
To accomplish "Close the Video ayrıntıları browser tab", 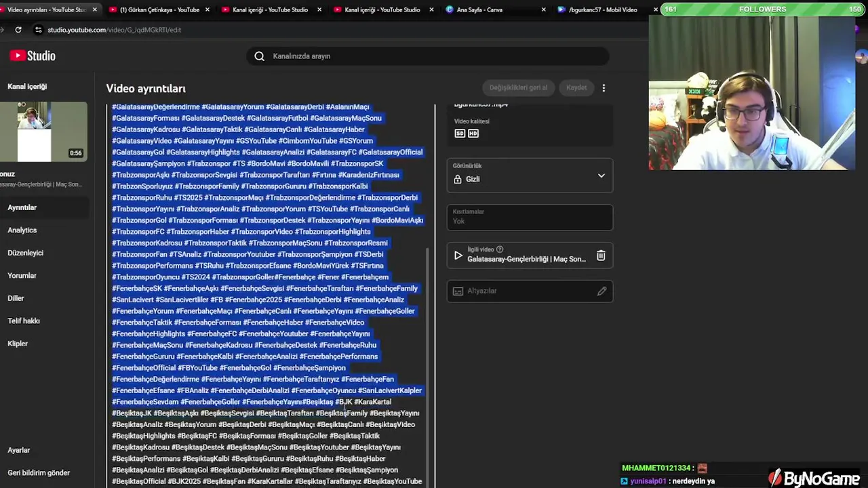I will (x=95, y=9).
